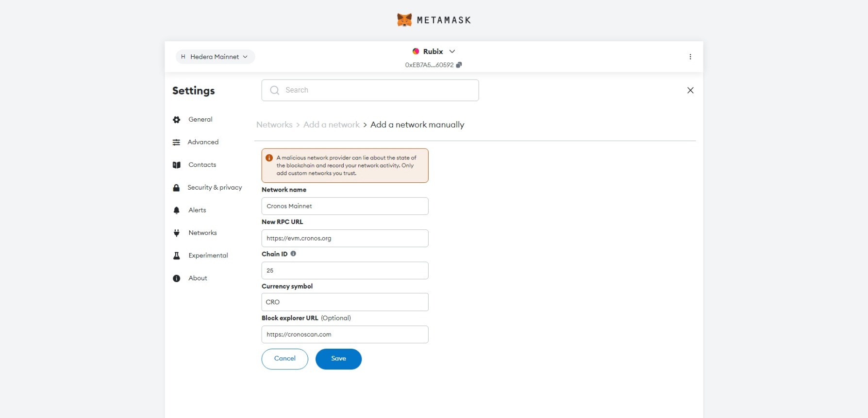The height and width of the screenshot is (418, 868).
Task: Click the Networks plug icon
Action: coord(177,233)
